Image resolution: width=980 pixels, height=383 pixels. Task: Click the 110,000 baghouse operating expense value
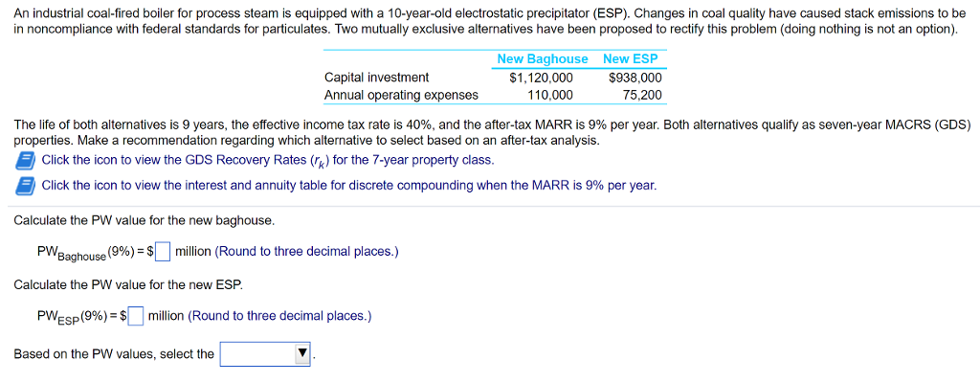click(x=549, y=95)
